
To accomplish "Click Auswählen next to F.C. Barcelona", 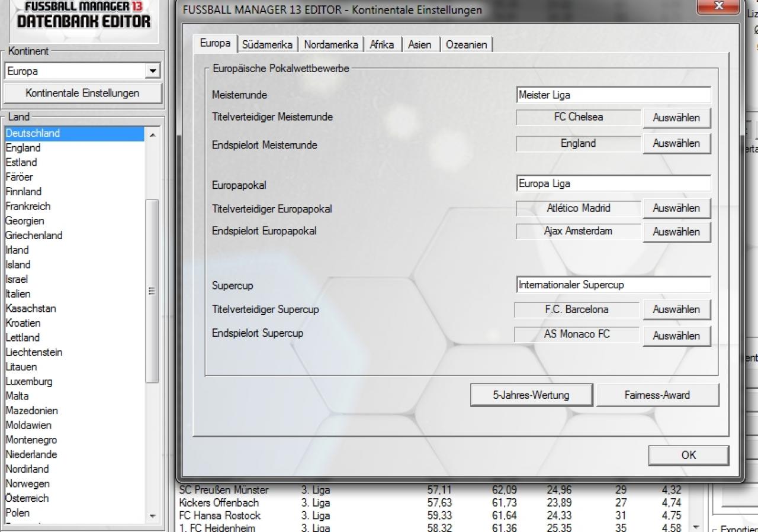I will [x=676, y=309].
